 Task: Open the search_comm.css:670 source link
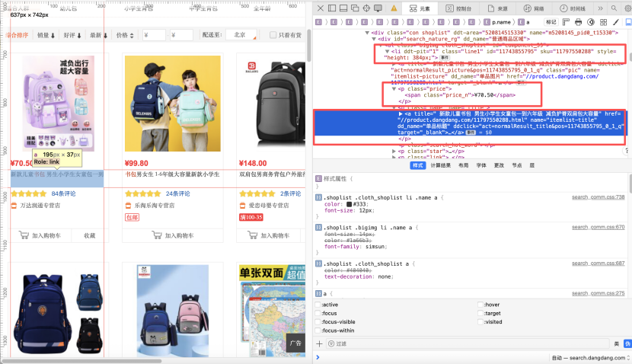598,228
